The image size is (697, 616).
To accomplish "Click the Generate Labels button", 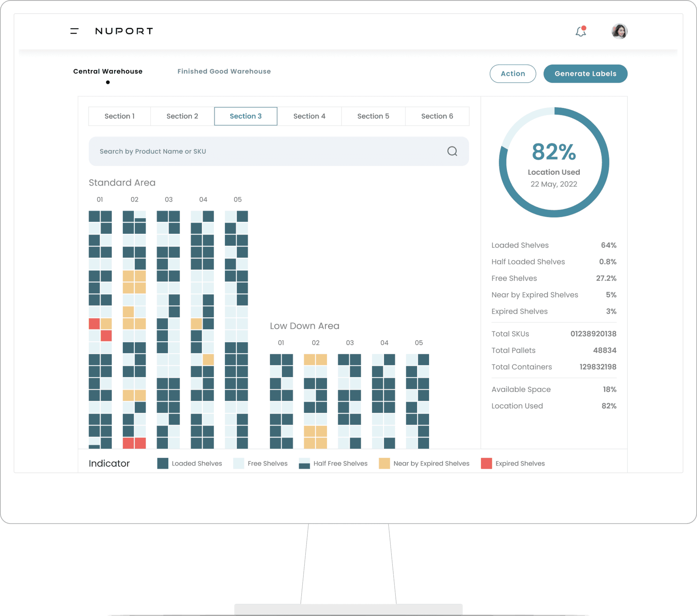I will point(585,73).
